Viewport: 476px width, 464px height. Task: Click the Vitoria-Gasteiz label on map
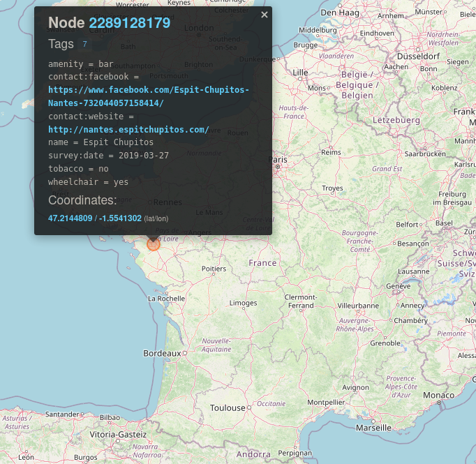click(x=118, y=435)
